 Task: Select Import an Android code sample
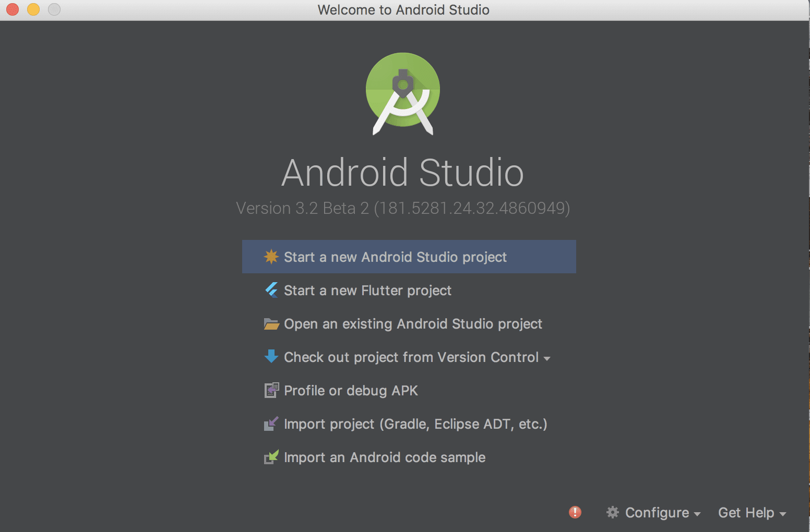click(409, 457)
